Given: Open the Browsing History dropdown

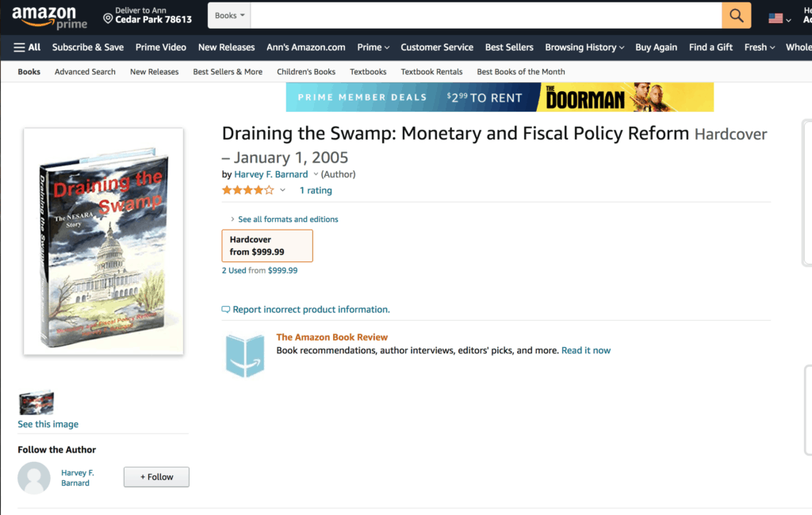Looking at the screenshot, I should pos(584,48).
